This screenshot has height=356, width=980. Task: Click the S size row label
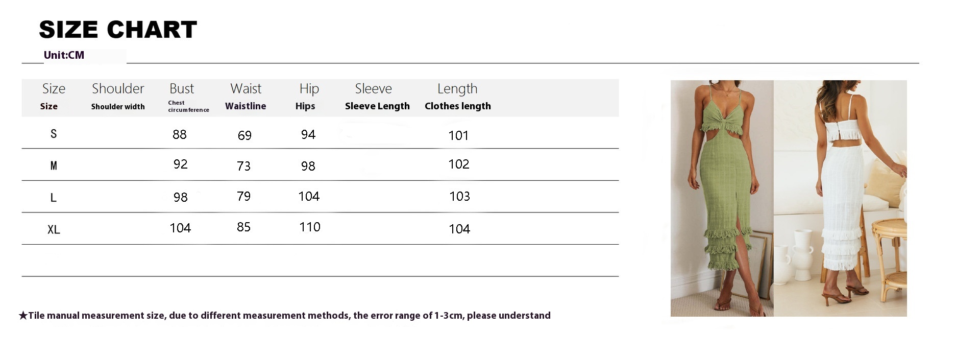[54, 134]
